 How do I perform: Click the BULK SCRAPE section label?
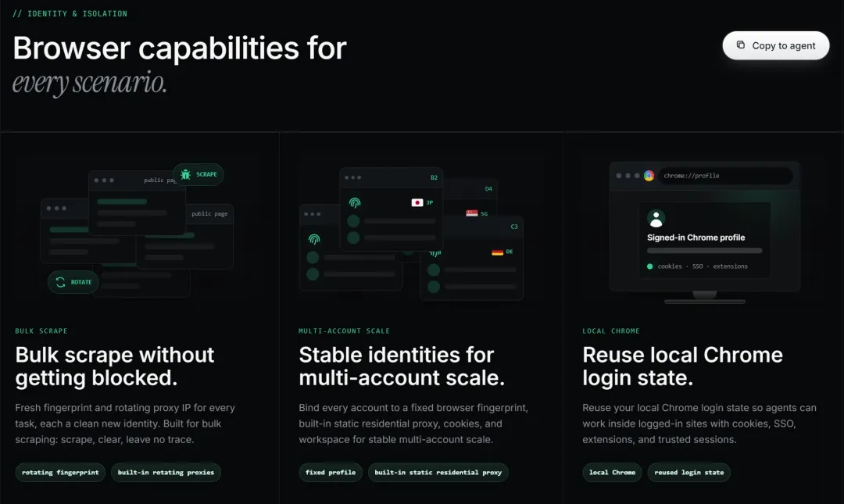[x=41, y=331]
